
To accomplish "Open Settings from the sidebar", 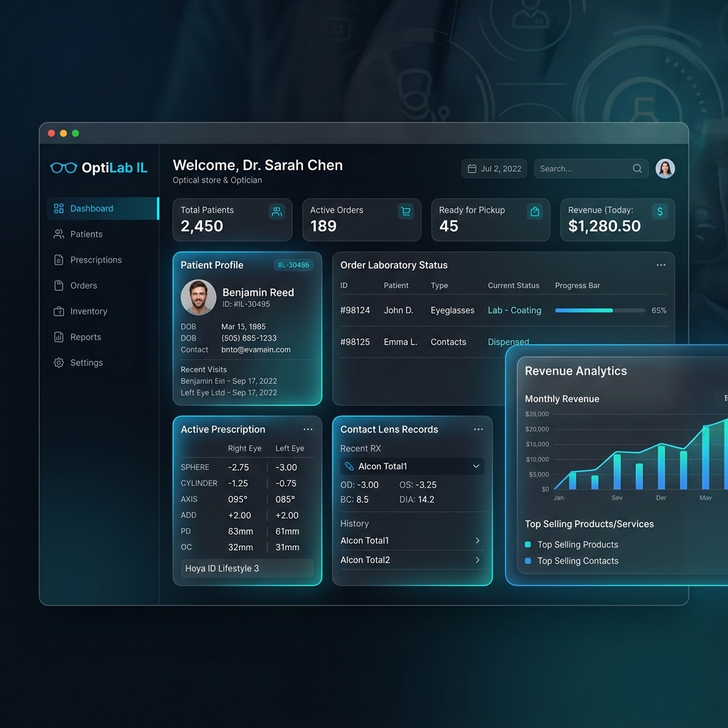I will click(x=86, y=363).
